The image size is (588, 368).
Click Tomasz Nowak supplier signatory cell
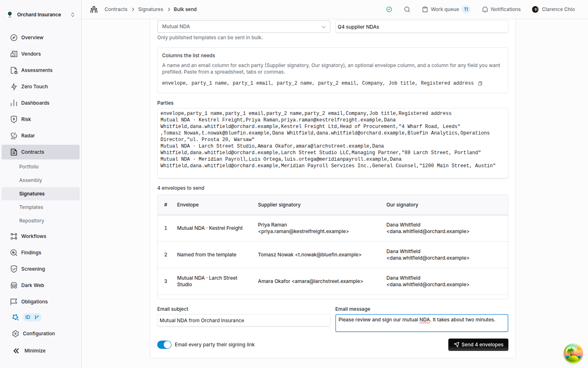310,255
